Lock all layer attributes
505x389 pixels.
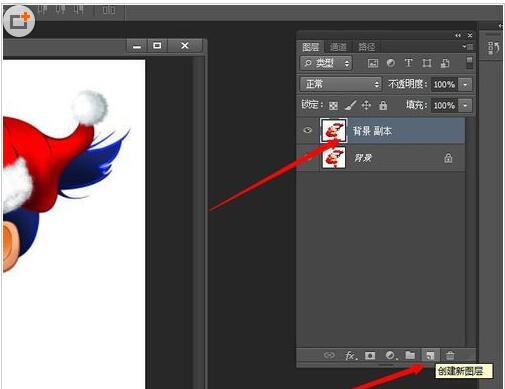[383, 106]
